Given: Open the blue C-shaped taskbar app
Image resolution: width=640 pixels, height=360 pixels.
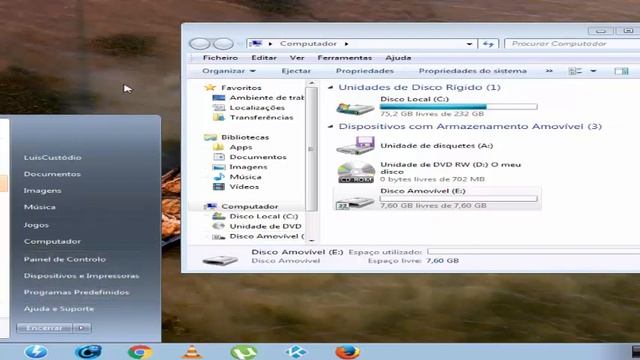Looking at the screenshot, I should pos(88,352).
